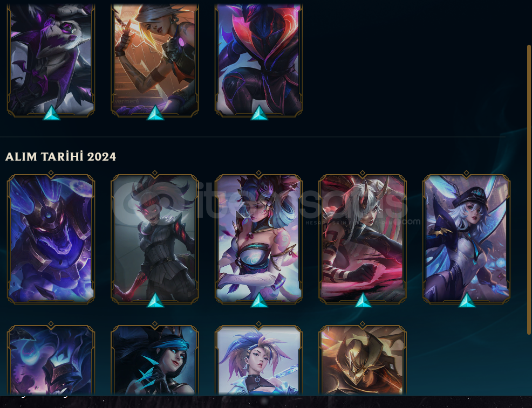Click teal gem under blonde fighter skin card

tap(155, 113)
